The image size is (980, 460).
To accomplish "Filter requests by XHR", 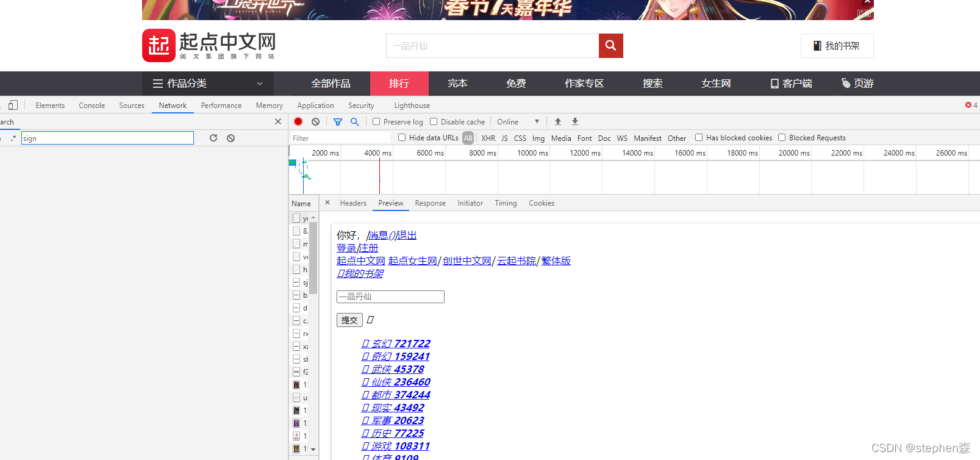I will pyautogui.click(x=488, y=138).
